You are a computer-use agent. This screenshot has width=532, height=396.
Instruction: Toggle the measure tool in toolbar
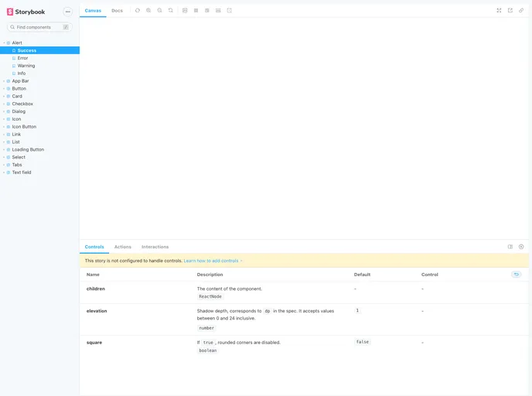(218, 11)
